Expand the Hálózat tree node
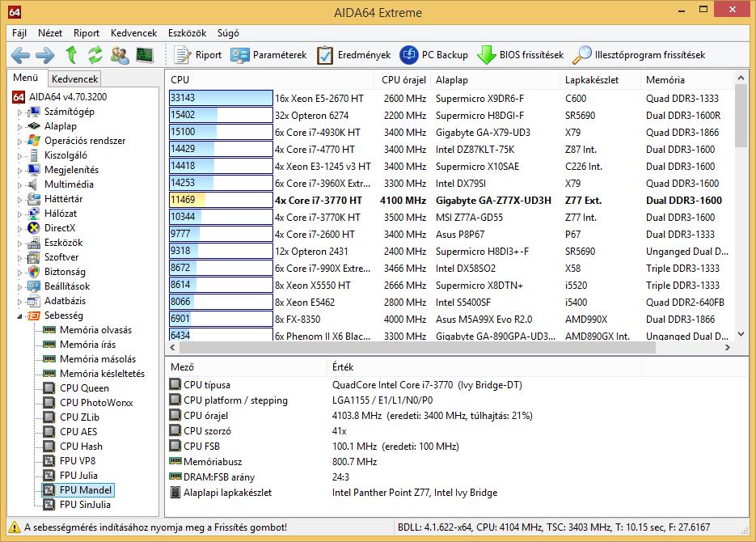756x542 pixels. (x=19, y=214)
